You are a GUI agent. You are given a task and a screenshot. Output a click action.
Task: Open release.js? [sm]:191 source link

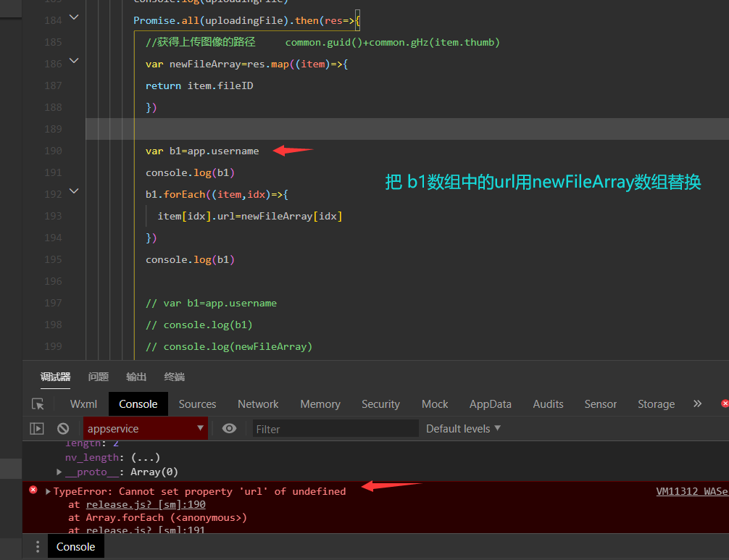[x=146, y=530]
